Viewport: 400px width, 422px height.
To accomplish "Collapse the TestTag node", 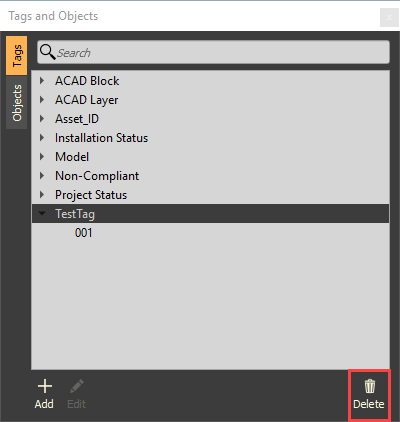I will coord(42,213).
